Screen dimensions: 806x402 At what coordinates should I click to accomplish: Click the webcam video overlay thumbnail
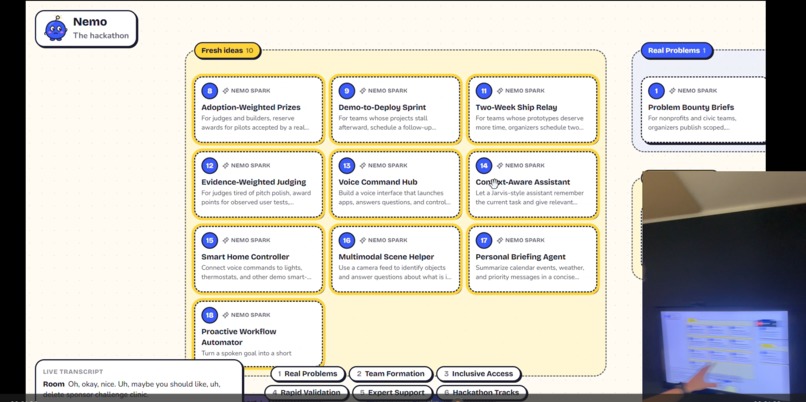coord(724,286)
